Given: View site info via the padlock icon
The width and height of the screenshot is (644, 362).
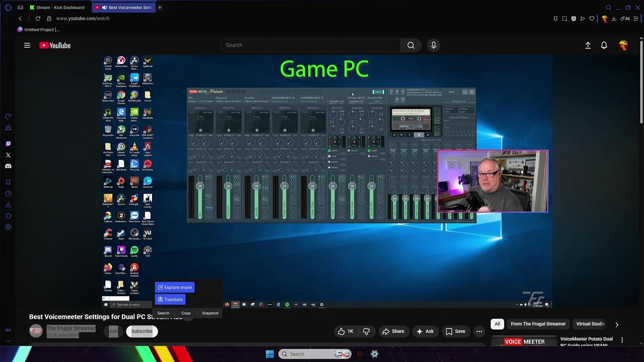Looking at the screenshot, I should tap(49, 19).
